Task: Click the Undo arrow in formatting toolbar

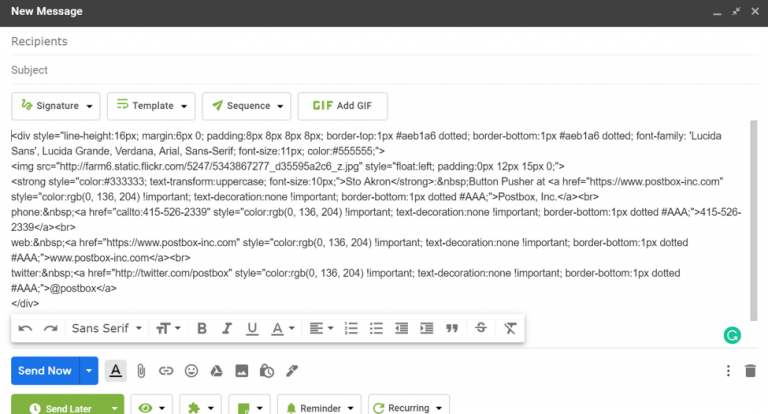Action: (26, 328)
